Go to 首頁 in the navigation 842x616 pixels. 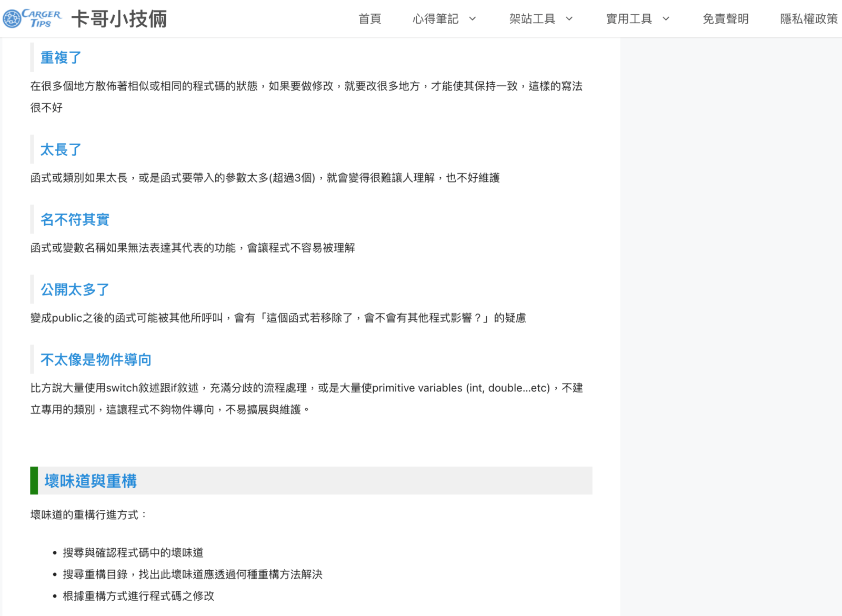(x=369, y=19)
